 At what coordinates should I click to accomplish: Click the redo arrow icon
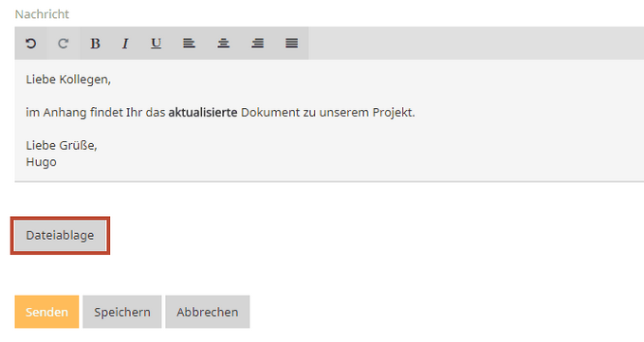click(63, 43)
